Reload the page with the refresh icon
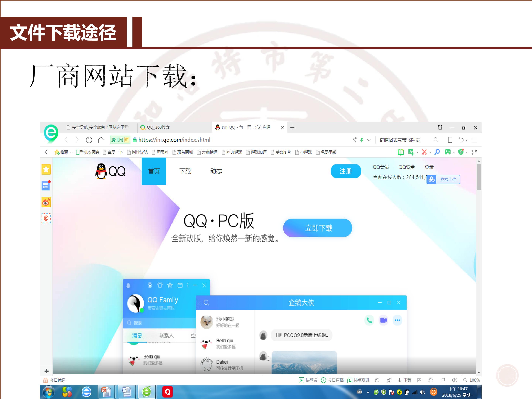The width and height of the screenshot is (532, 399). pos(89,140)
